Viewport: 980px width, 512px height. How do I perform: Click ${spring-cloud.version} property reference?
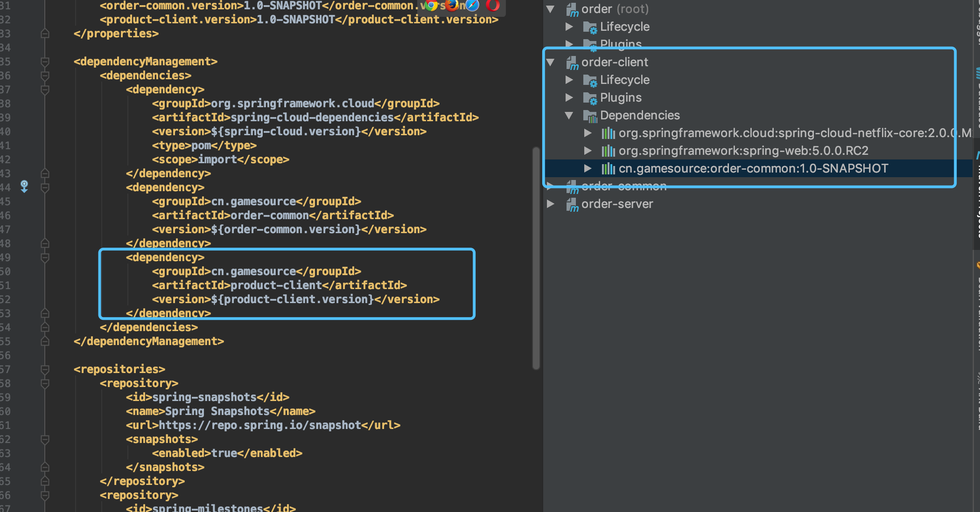pos(286,131)
